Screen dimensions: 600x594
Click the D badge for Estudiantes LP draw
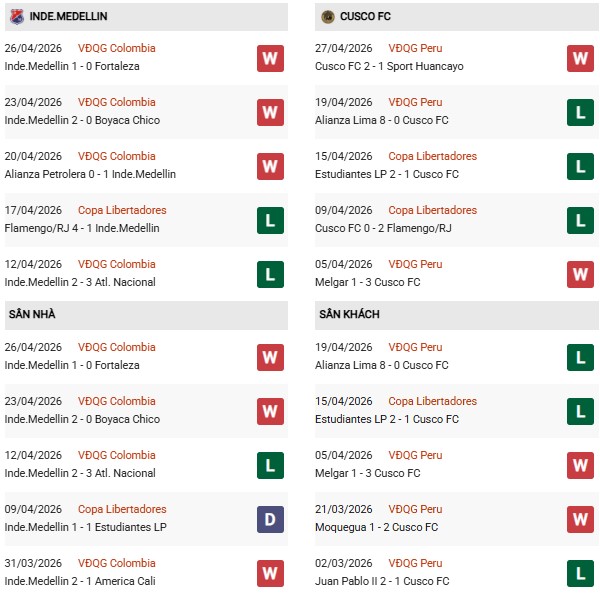270,519
